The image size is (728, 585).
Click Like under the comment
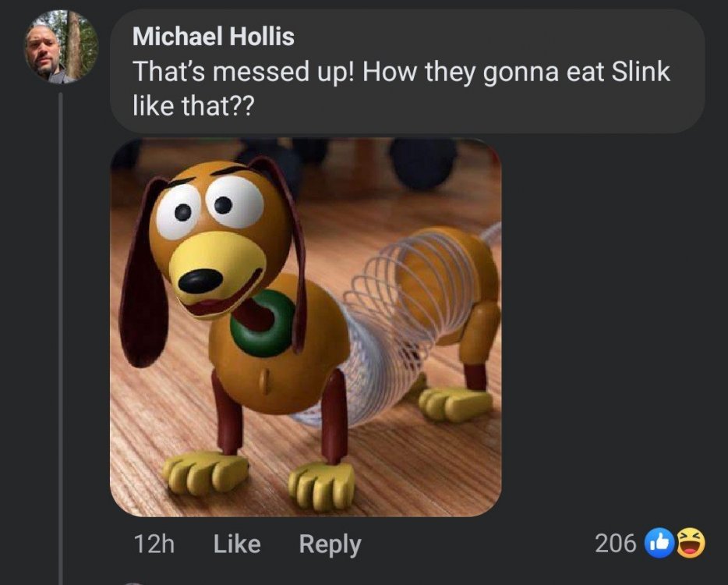click(x=236, y=544)
